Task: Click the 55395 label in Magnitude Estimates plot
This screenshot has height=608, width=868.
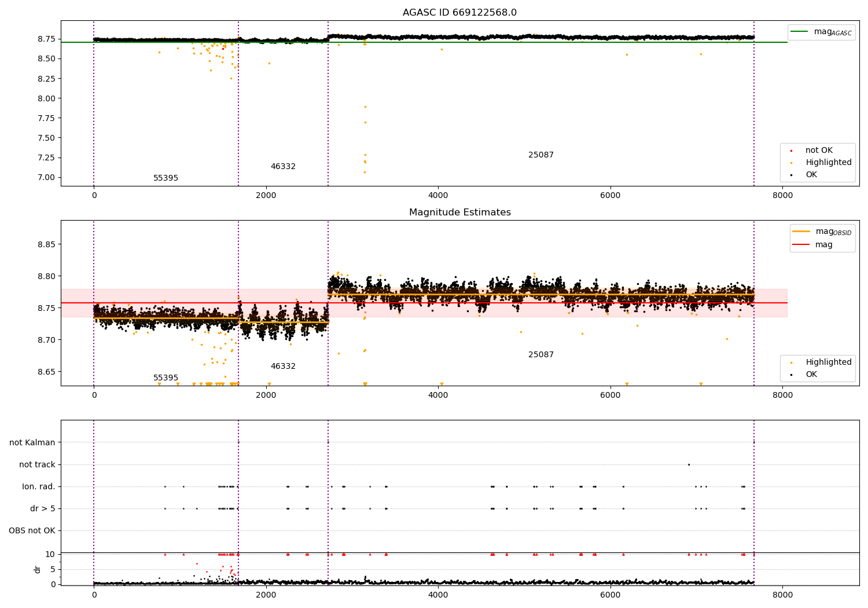Action: pyautogui.click(x=165, y=378)
